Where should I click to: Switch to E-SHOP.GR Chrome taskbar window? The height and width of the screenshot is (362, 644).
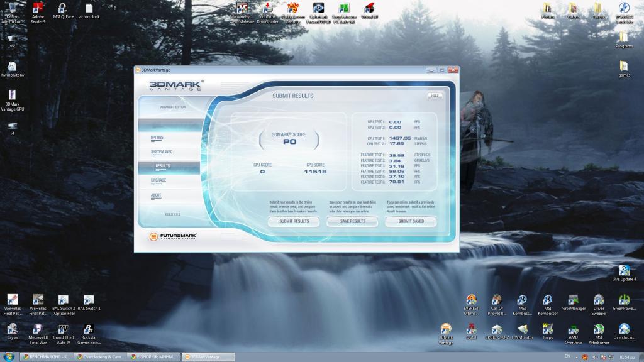(154, 357)
